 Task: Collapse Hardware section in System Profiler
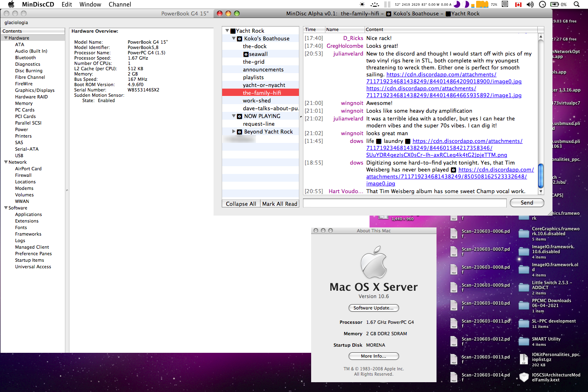[6, 38]
